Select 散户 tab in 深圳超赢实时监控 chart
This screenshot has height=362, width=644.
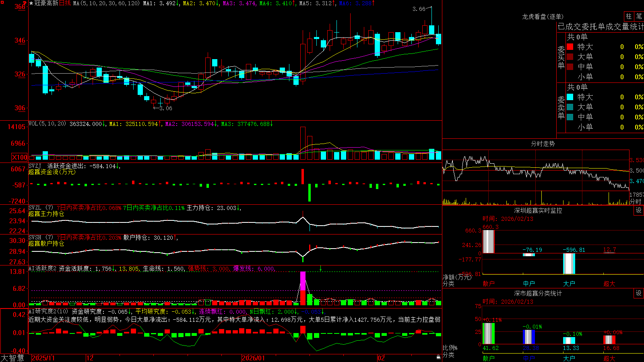[x=489, y=284]
